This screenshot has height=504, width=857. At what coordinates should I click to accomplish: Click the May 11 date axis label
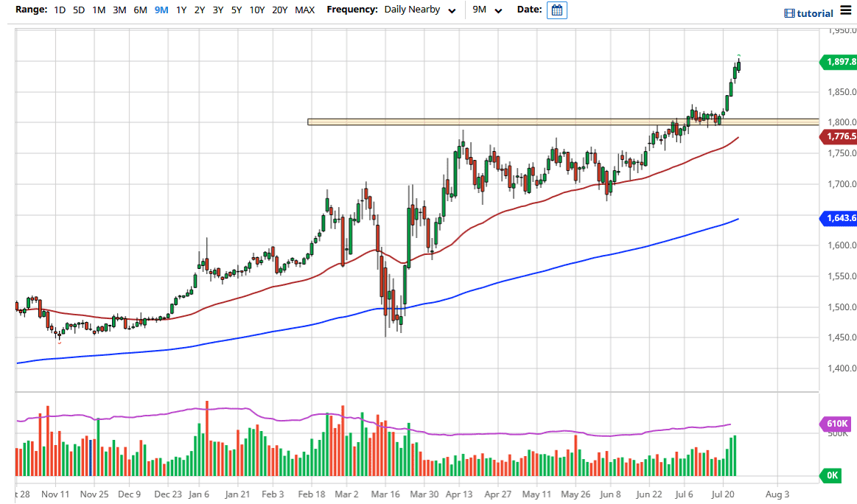coord(536,494)
